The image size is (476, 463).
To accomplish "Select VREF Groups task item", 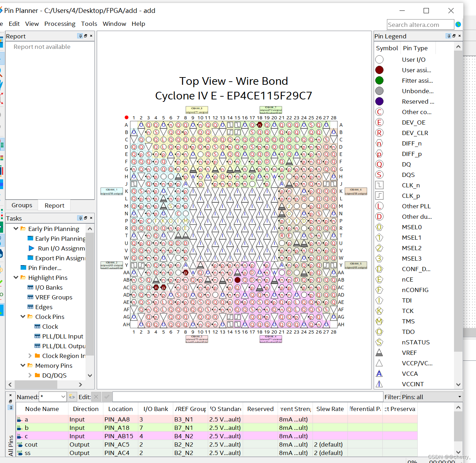I will tap(54, 297).
